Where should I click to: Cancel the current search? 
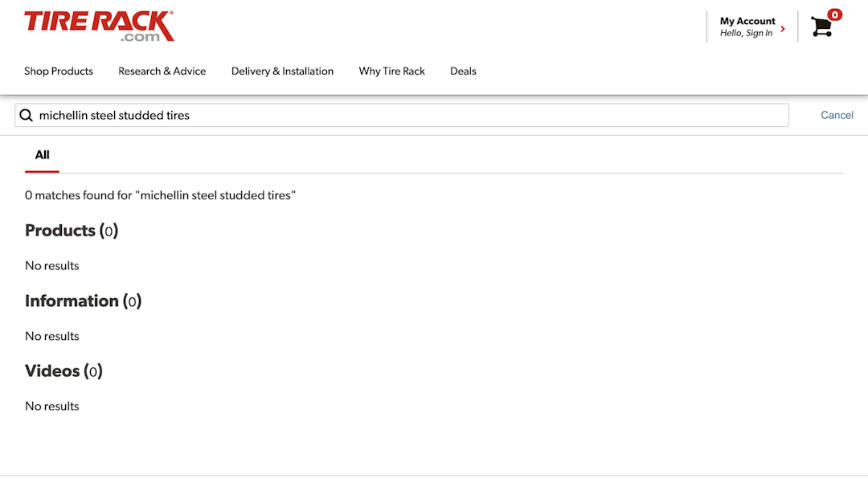click(x=837, y=115)
